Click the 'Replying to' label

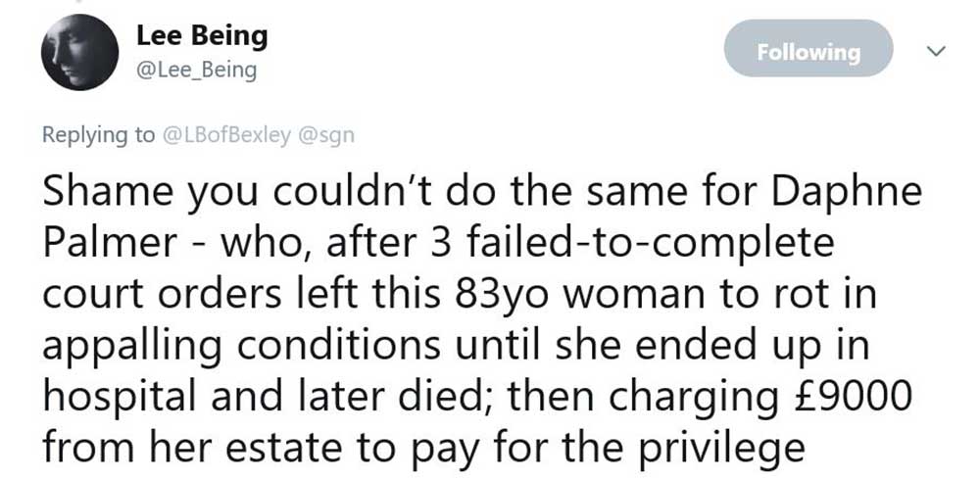click(98, 135)
